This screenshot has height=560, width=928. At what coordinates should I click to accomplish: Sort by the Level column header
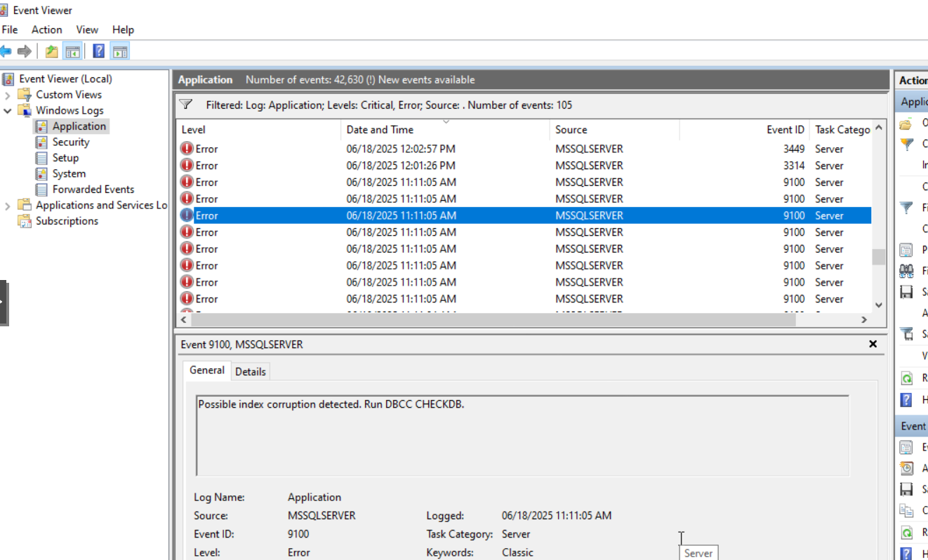(258, 129)
